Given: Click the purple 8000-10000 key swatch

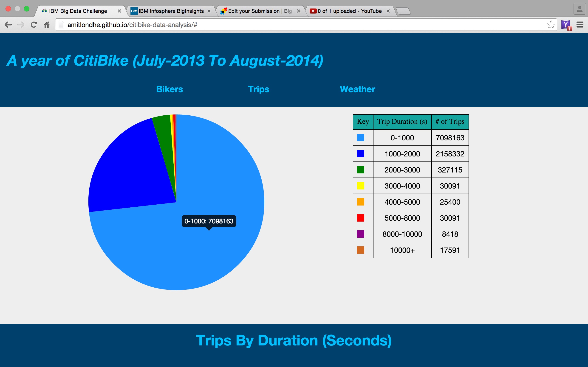Looking at the screenshot, I should [x=360, y=234].
